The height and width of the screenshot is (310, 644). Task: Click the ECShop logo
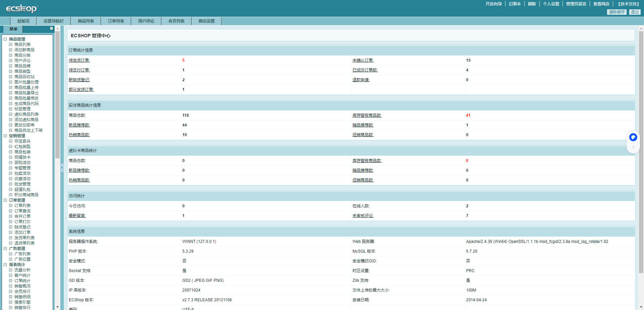tap(21, 8)
